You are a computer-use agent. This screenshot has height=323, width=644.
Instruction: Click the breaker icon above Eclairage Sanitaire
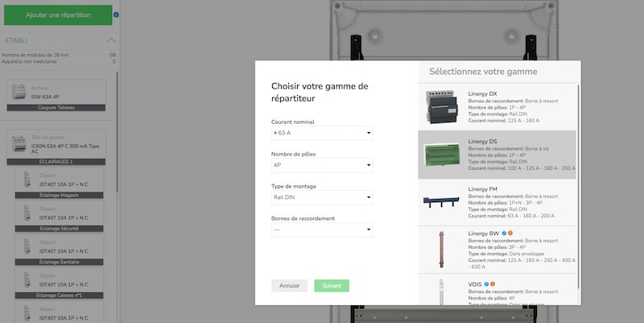click(27, 247)
